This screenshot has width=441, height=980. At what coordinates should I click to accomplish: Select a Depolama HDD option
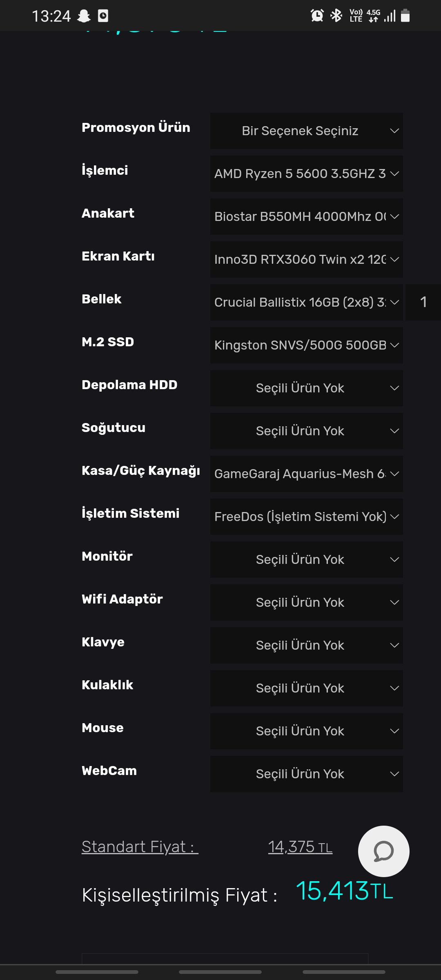[306, 388]
